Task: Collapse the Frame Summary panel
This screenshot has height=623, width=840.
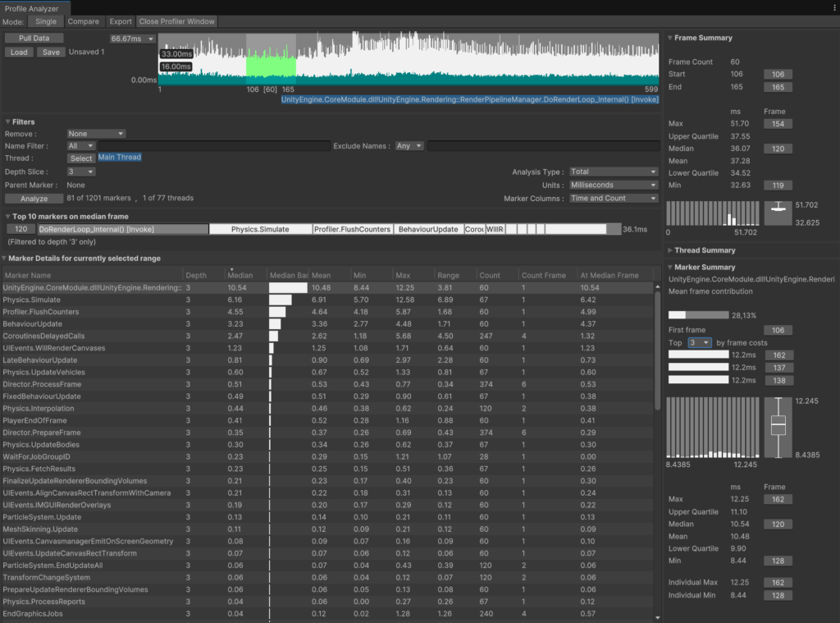Action: [x=669, y=38]
